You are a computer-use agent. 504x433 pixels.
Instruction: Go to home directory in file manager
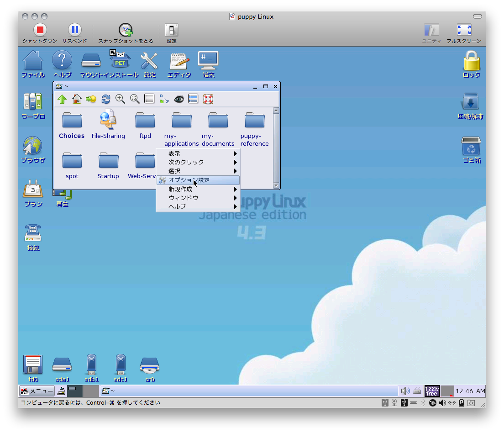(x=77, y=99)
